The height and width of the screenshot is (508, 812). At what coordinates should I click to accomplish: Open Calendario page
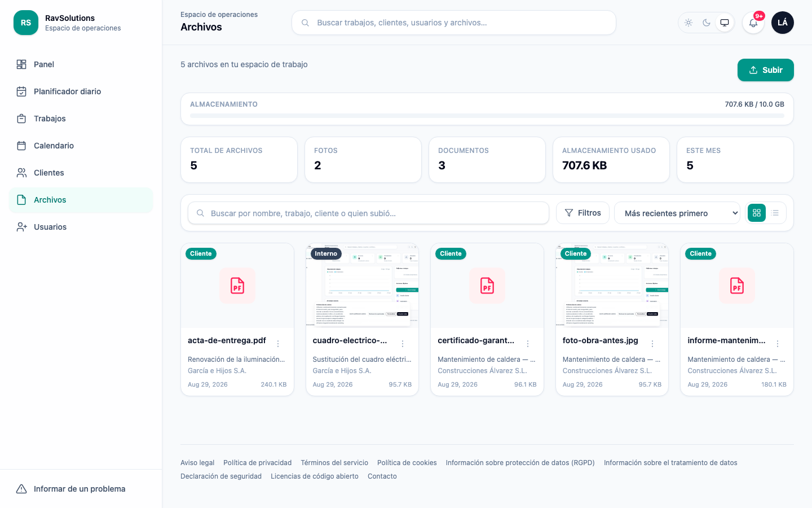coord(81,146)
